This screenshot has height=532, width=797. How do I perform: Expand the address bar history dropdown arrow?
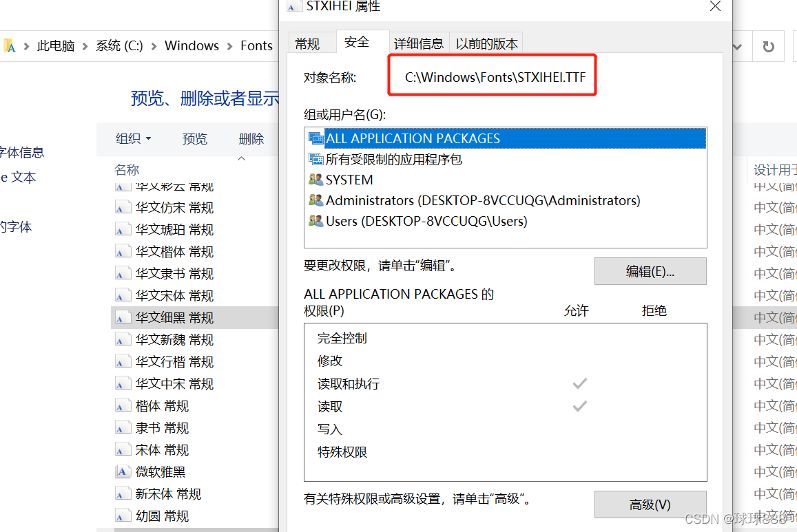737,47
